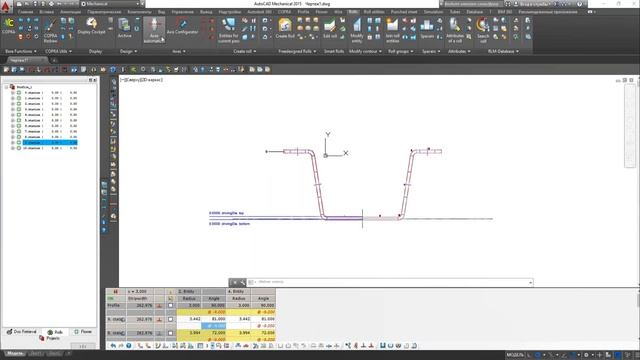Switch to Projects panel tab
Screen dimensions: 640x360
click(x=50, y=338)
